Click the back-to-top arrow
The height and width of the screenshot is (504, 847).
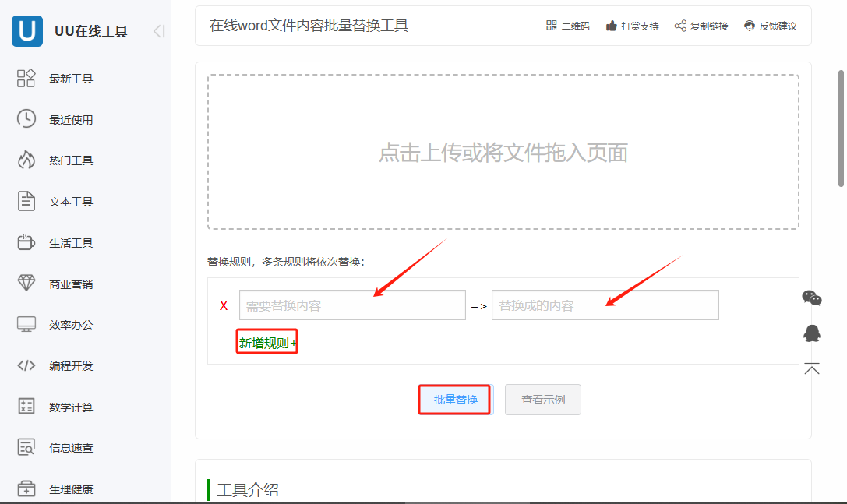[x=812, y=368]
